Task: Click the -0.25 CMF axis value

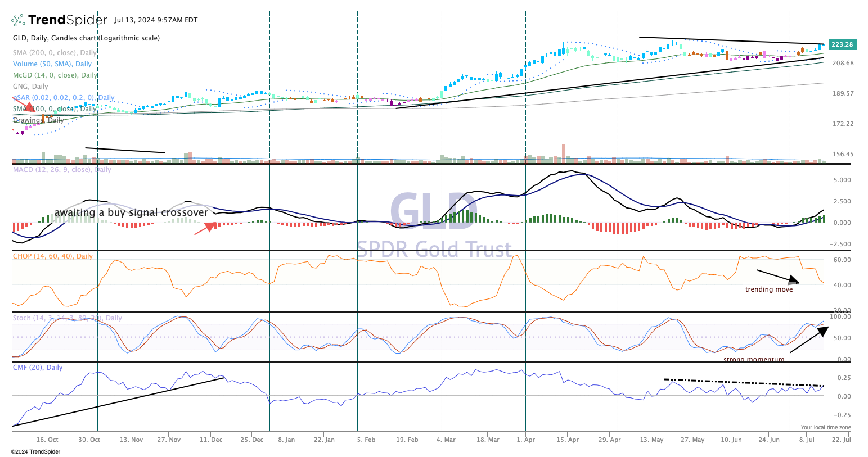Action: [842, 415]
